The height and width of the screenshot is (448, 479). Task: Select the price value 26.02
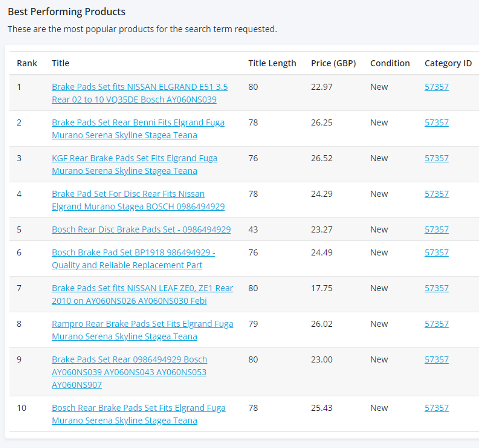click(x=322, y=324)
